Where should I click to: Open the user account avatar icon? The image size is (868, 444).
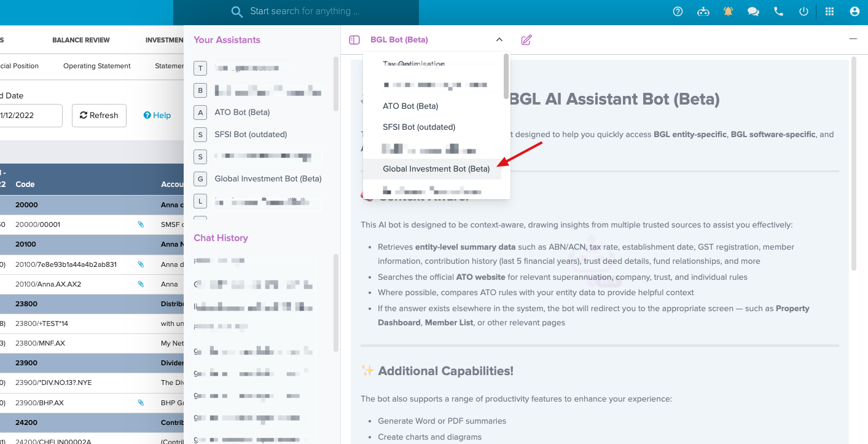pos(854,12)
